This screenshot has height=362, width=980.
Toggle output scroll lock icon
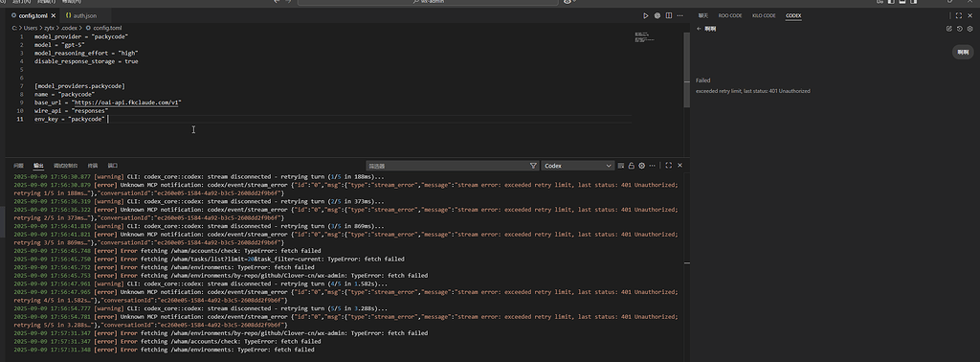click(632, 166)
